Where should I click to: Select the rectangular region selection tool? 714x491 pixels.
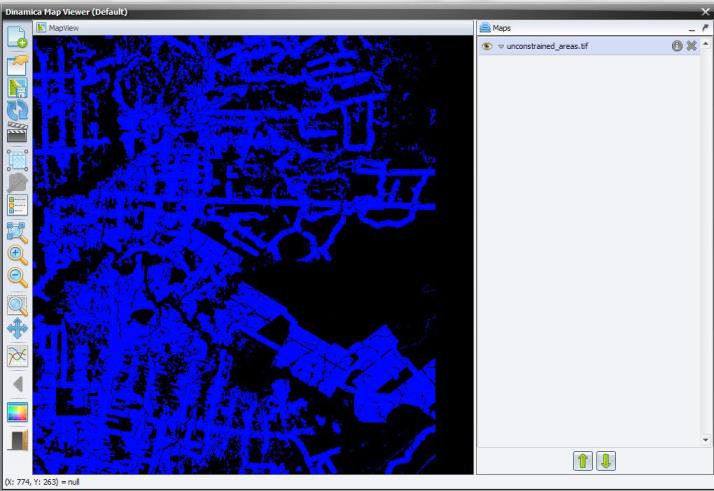[18, 160]
